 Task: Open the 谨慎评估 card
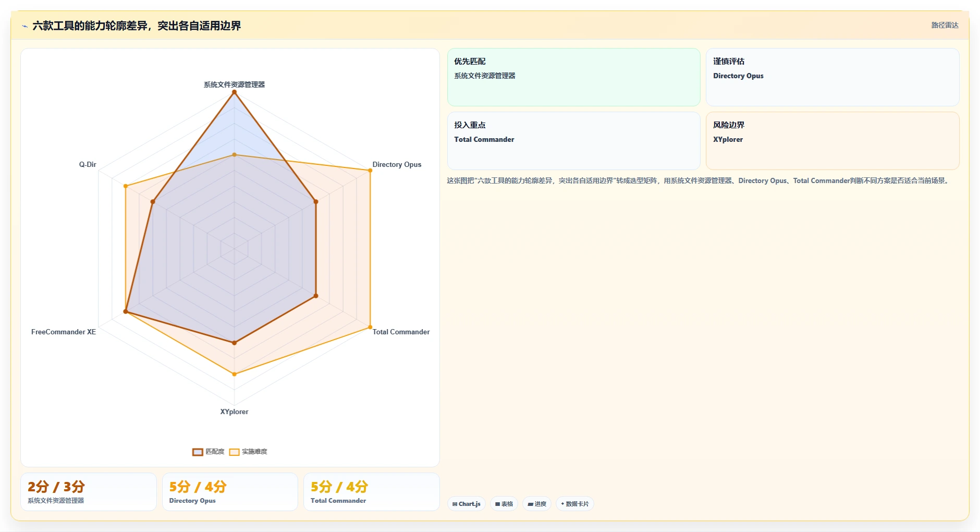832,77
